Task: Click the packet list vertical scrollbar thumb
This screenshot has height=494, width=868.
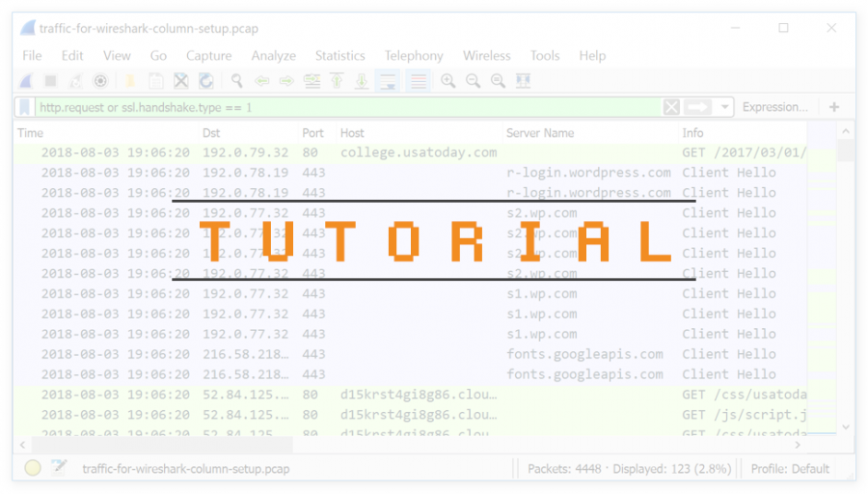Action: click(845, 151)
